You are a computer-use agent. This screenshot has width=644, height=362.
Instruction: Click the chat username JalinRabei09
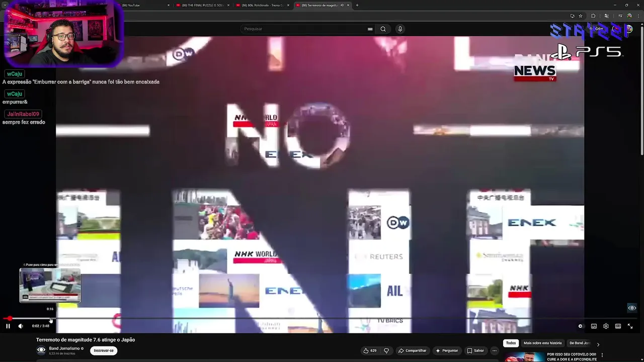tap(23, 114)
